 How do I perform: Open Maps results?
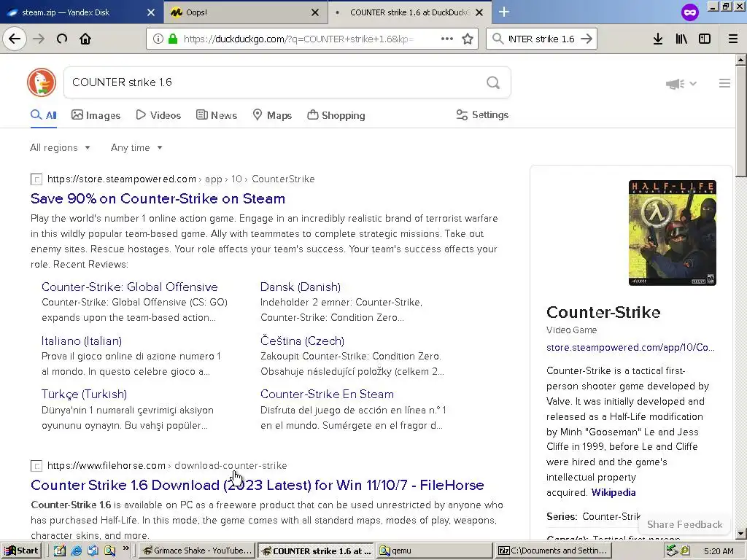tap(272, 115)
